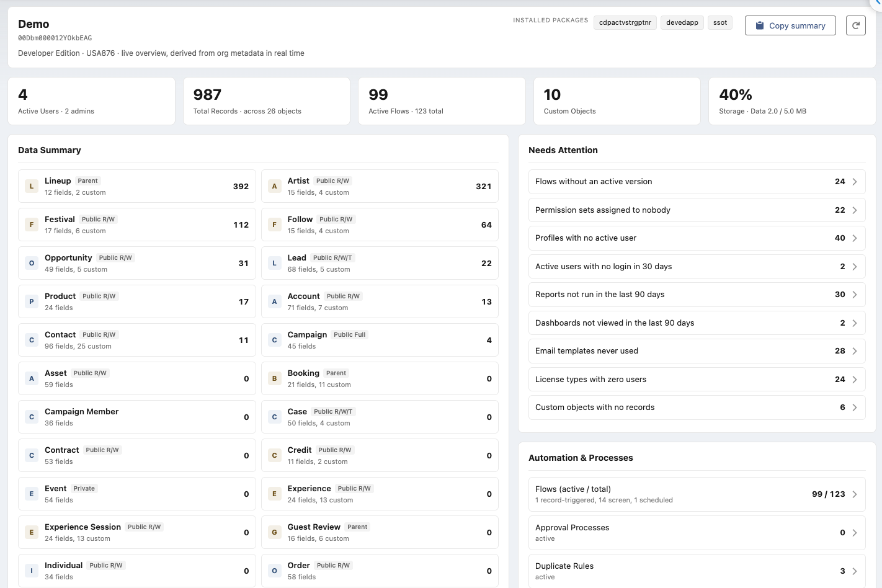Click the Follow object letter icon
The height and width of the screenshot is (588, 882).
(x=275, y=225)
